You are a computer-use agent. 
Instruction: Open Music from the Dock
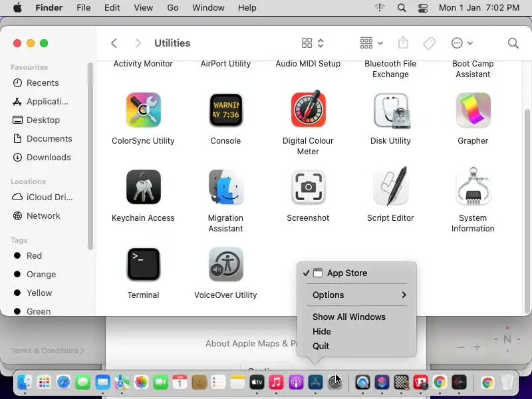(x=276, y=382)
